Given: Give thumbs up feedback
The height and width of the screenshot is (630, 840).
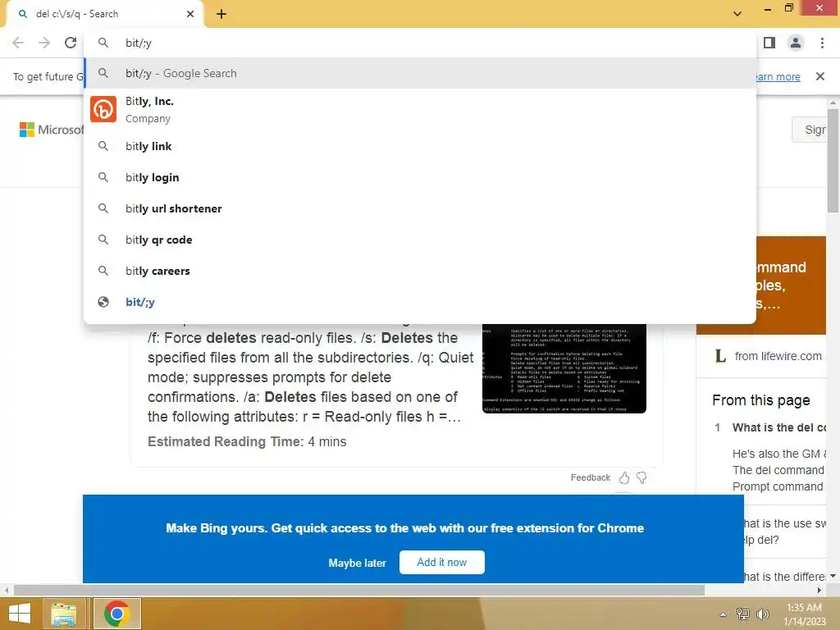Looking at the screenshot, I should tap(624, 477).
